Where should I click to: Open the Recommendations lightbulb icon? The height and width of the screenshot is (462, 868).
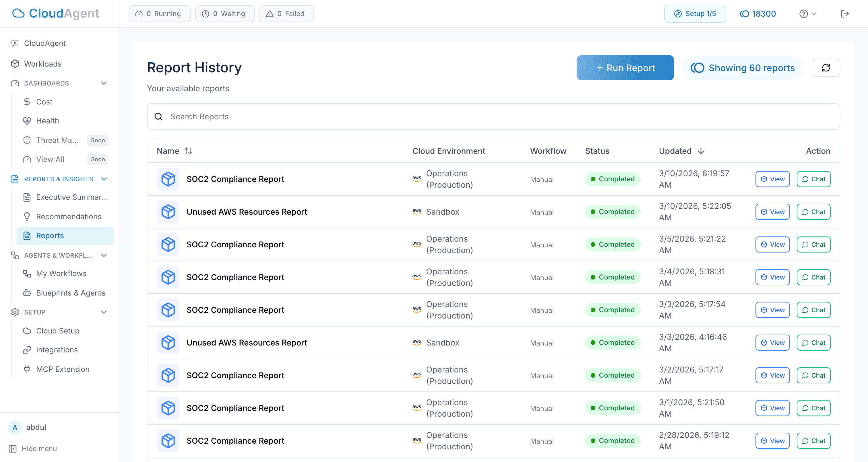tap(27, 216)
